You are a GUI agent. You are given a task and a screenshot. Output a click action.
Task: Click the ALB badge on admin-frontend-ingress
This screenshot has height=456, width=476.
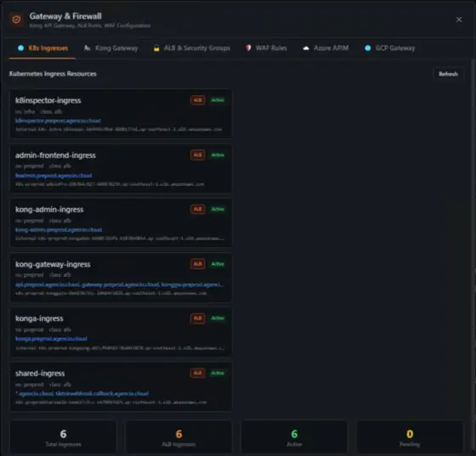click(x=197, y=155)
